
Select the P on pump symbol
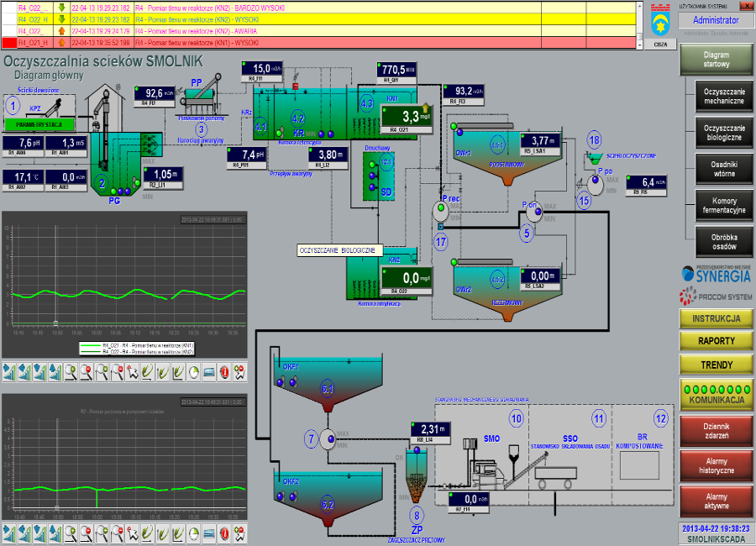[533, 213]
